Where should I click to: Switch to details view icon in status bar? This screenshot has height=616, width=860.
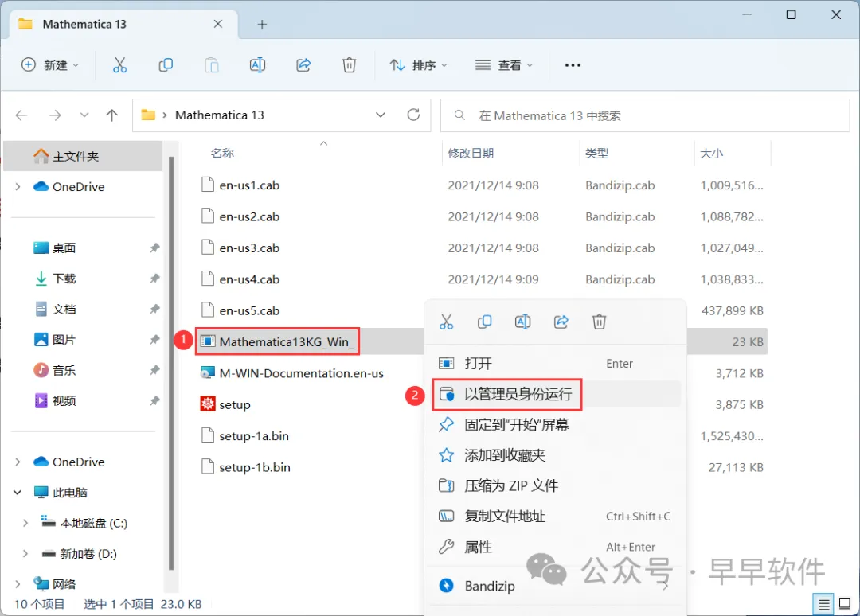[x=823, y=605]
